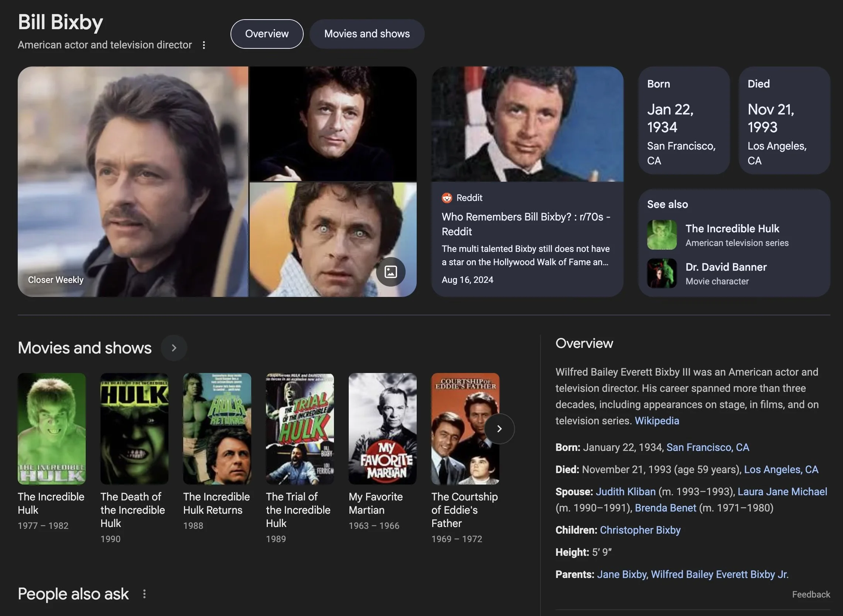Image resolution: width=843 pixels, height=616 pixels.
Task: Select the Overview tab
Action: [267, 34]
